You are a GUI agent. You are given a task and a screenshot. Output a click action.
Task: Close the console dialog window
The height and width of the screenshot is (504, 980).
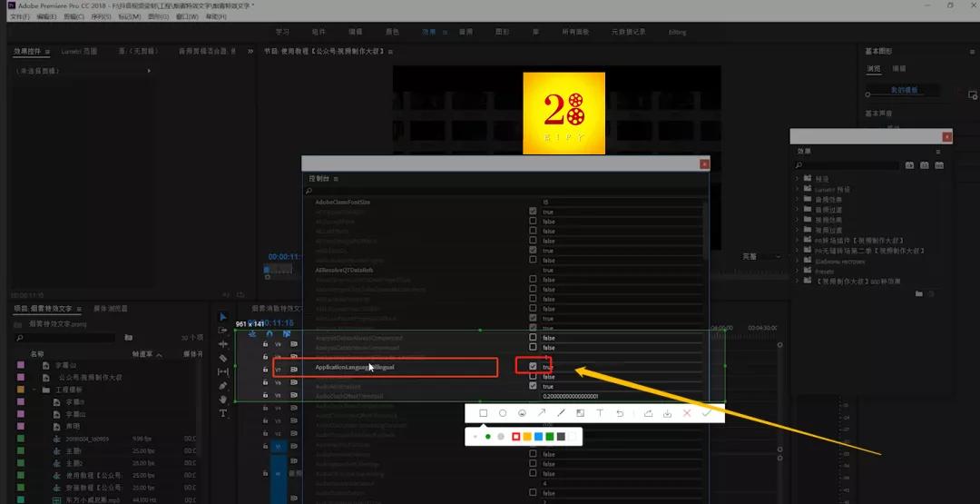pos(704,164)
